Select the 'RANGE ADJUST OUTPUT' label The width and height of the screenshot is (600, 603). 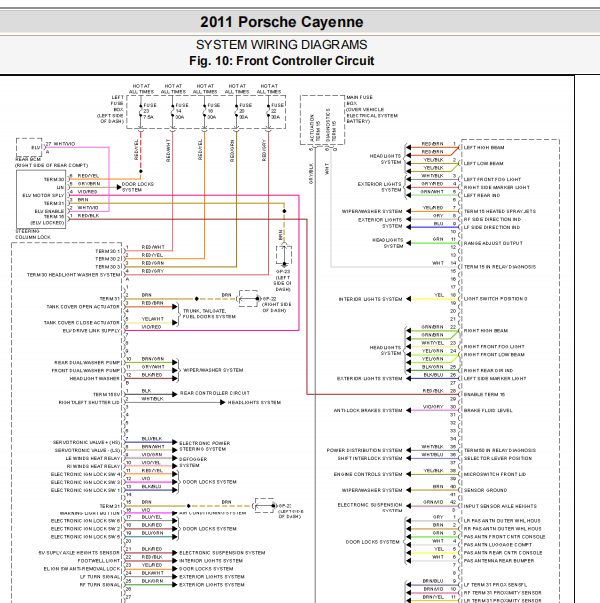pos(493,243)
